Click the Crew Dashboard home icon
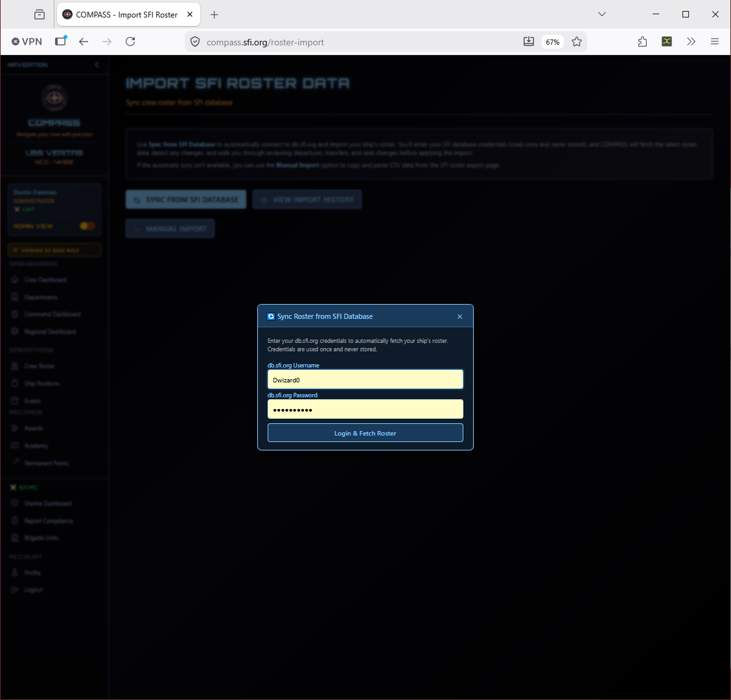This screenshot has height=700, width=731. coord(14,279)
